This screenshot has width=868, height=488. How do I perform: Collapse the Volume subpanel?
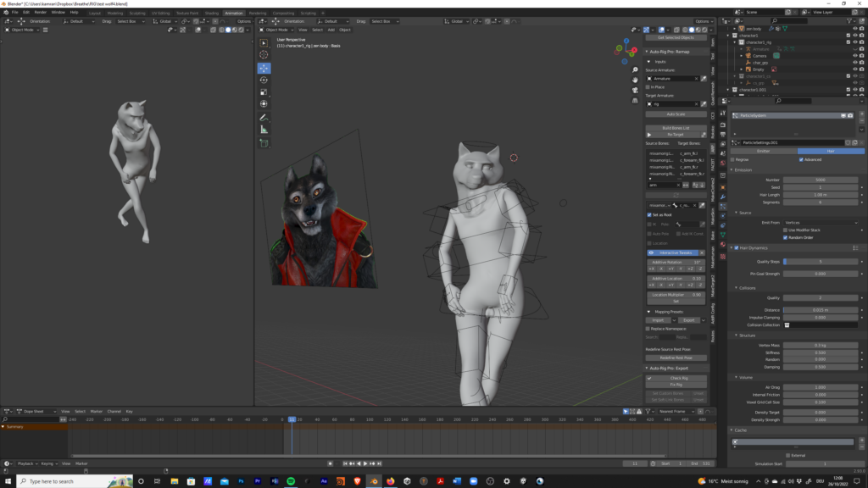[737, 377]
